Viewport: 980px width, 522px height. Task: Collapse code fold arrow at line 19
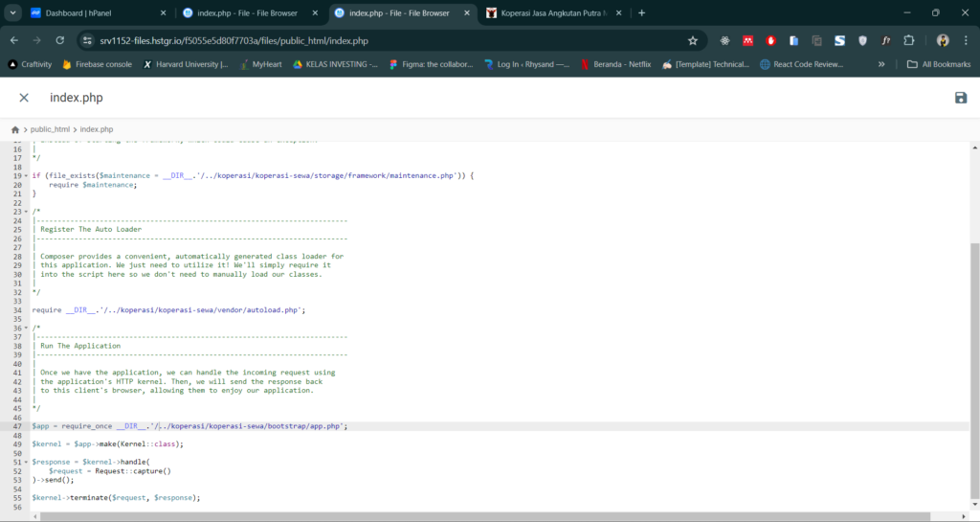coord(26,176)
